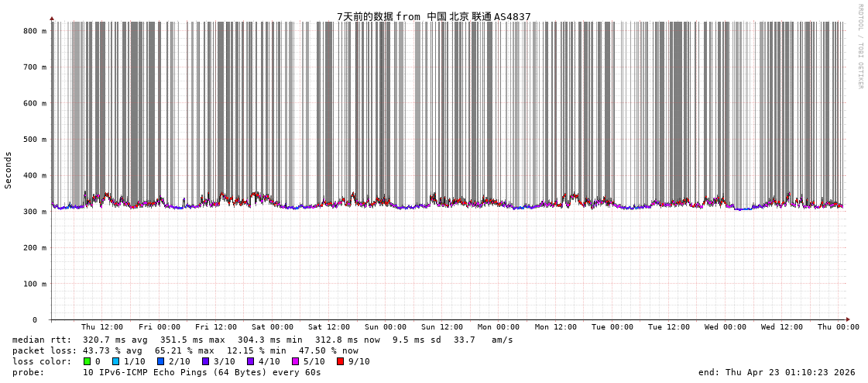Click the end timestamp Thu Apr 23

click(777, 372)
